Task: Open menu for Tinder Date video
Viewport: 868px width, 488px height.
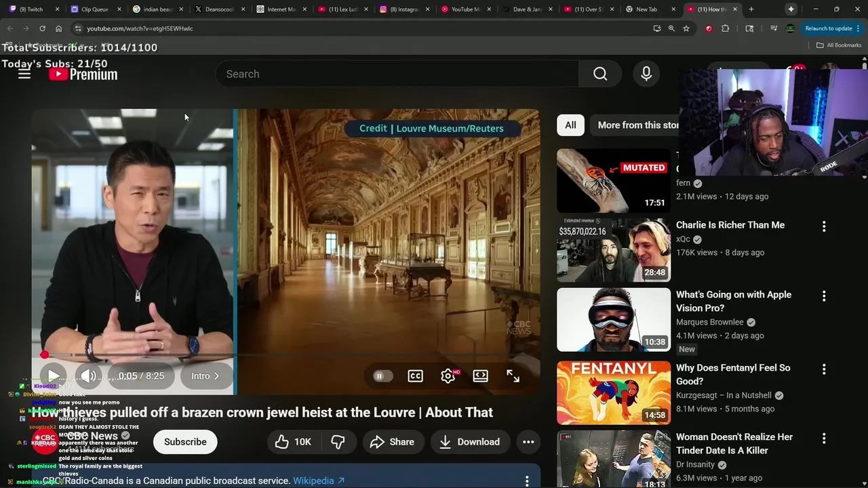Action: 824,439
